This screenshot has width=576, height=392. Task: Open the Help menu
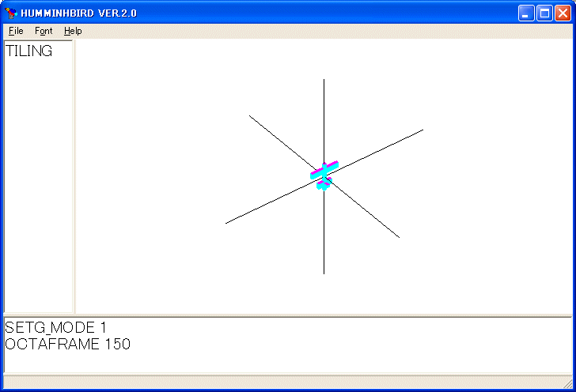tap(73, 31)
